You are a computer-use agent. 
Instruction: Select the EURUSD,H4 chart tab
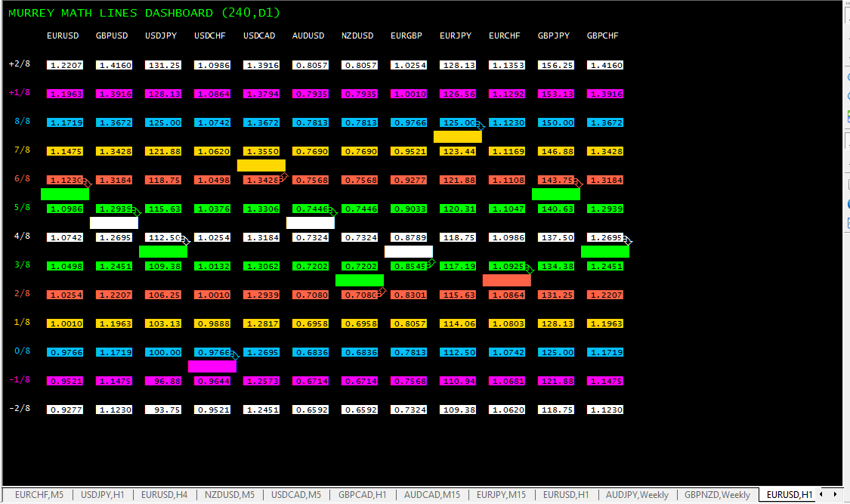(164, 495)
